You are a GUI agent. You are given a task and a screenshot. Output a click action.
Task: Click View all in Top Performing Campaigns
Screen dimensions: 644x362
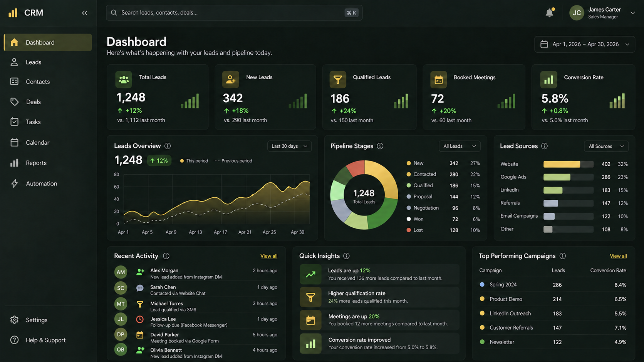(x=618, y=256)
